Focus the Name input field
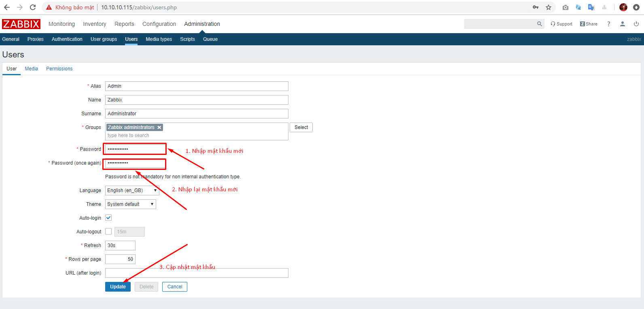 click(197, 100)
